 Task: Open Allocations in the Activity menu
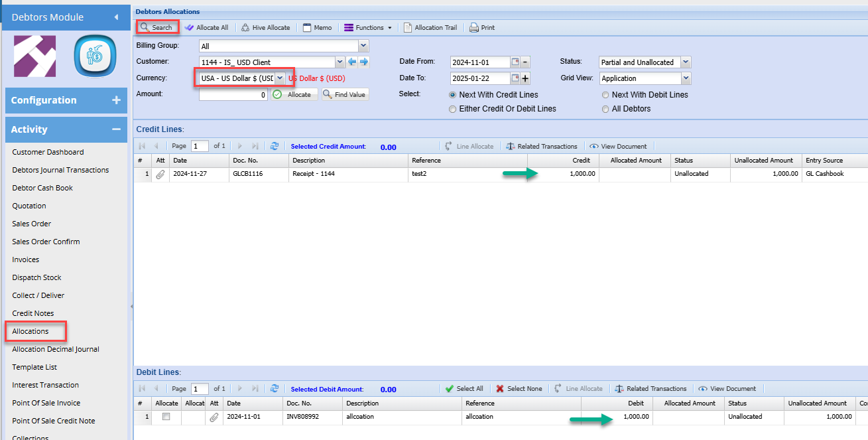point(31,331)
